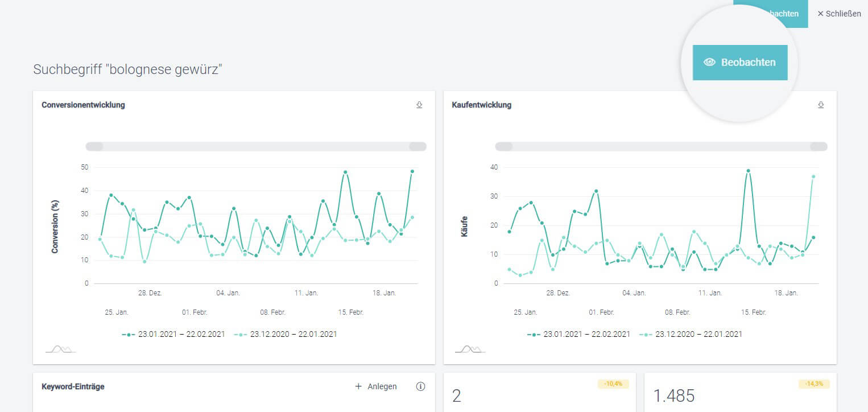Open the Conversionentwicklung panel header
Image resolution: width=868 pixels, height=412 pixels.
[83, 105]
